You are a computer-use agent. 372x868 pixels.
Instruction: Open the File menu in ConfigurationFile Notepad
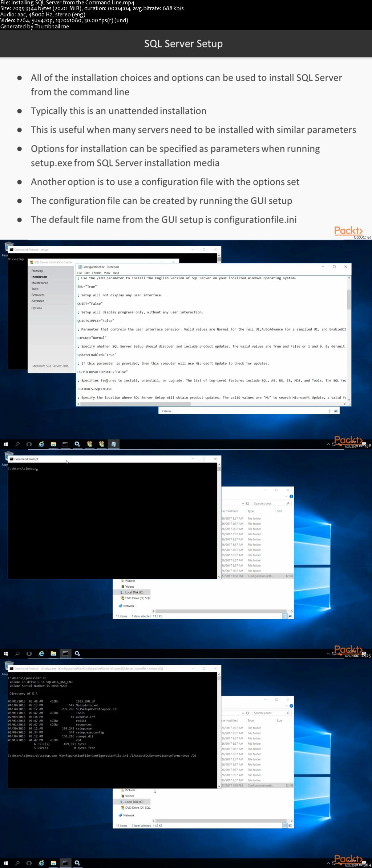click(x=80, y=273)
